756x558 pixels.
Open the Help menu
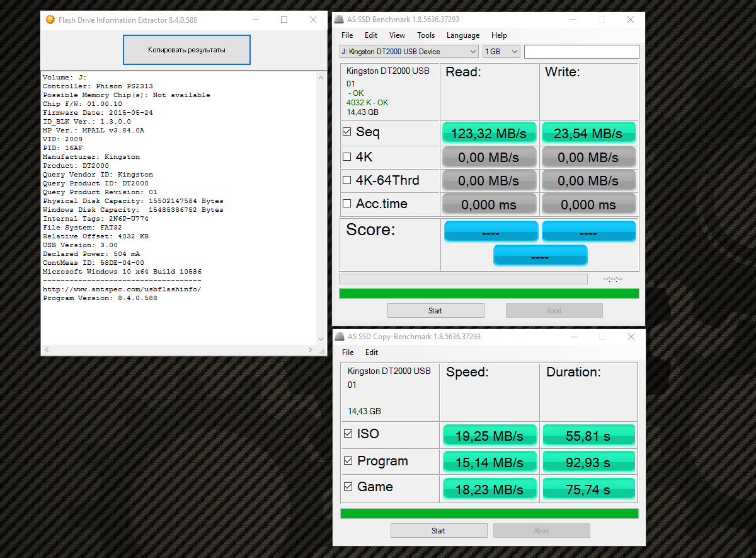[x=499, y=35]
